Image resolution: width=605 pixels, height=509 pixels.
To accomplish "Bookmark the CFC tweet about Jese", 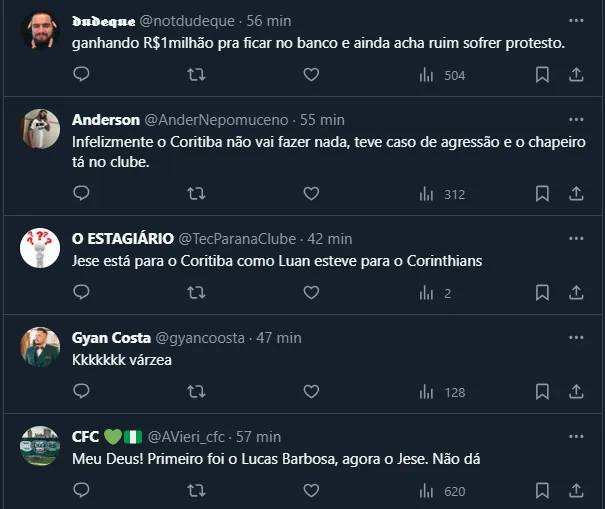I will 542,490.
